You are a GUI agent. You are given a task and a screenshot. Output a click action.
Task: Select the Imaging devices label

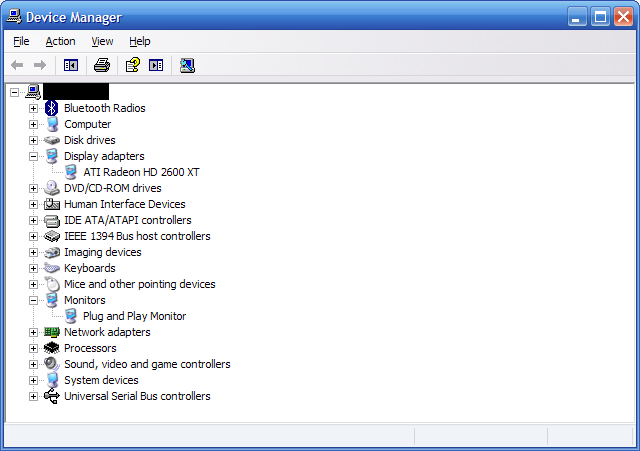pyautogui.click(x=103, y=252)
